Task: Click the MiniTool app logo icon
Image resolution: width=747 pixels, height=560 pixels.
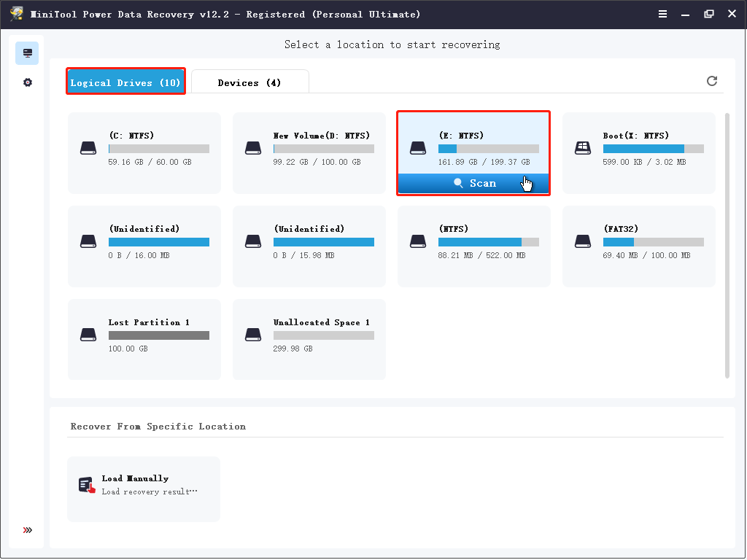Action: point(17,13)
